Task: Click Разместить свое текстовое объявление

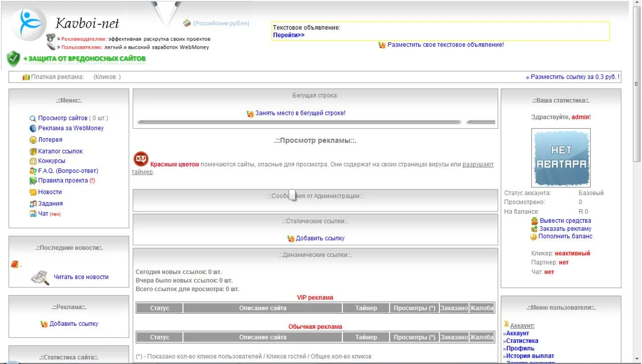Action: (445, 45)
